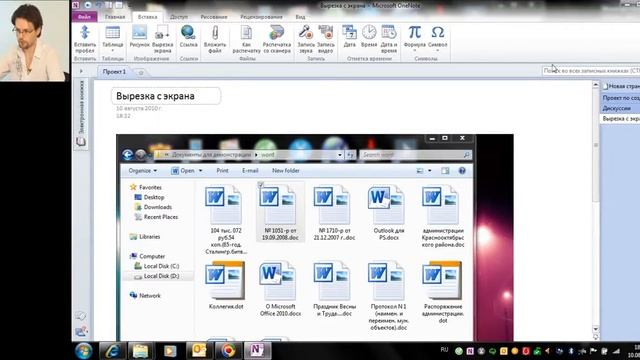
Task: Click the RU language indicator on taskbar
Action: 444,350
